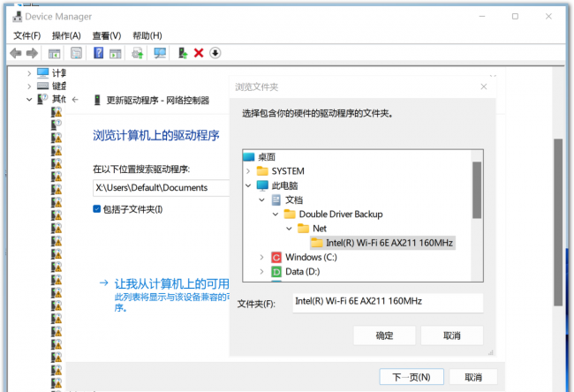This screenshot has height=392, width=574.
Task: Click the scan for hardware changes monitor icon
Action: (x=160, y=54)
